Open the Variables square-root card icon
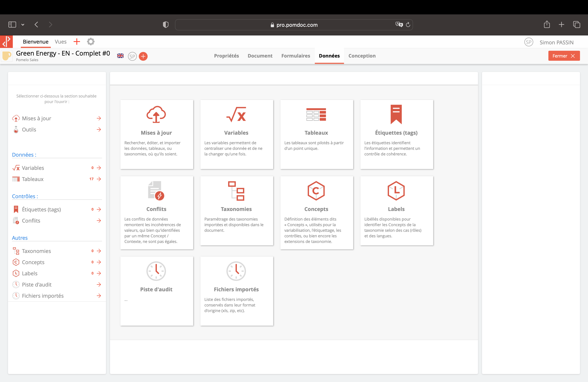Viewport: 588px width, 382px height. 236,114
